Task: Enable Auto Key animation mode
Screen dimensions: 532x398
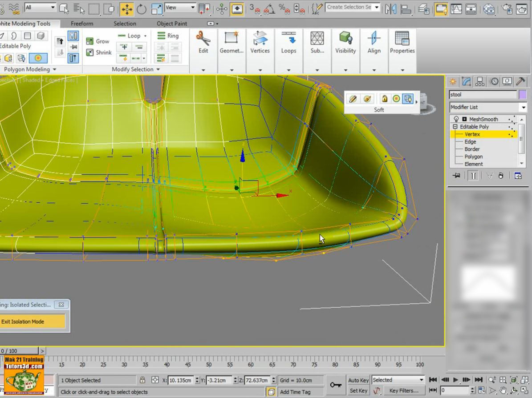Action: click(358, 380)
